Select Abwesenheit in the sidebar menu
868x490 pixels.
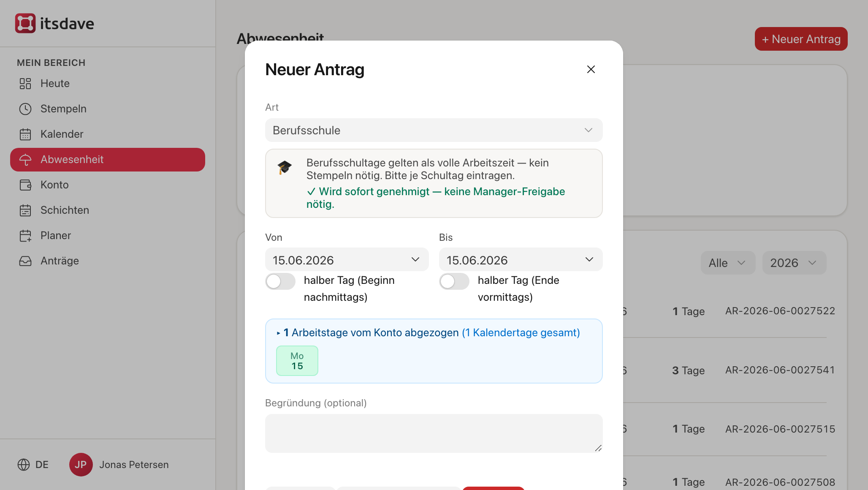108,160
